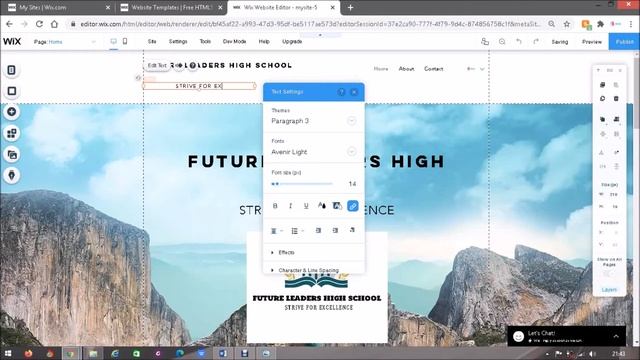This screenshot has width=640, height=360.
Task: Click the Contact navigation link on canvas
Action: (x=433, y=69)
